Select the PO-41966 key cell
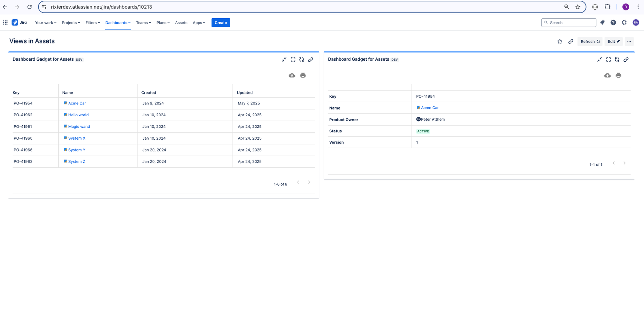The height and width of the screenshot is (323, 644). [23, 150]
